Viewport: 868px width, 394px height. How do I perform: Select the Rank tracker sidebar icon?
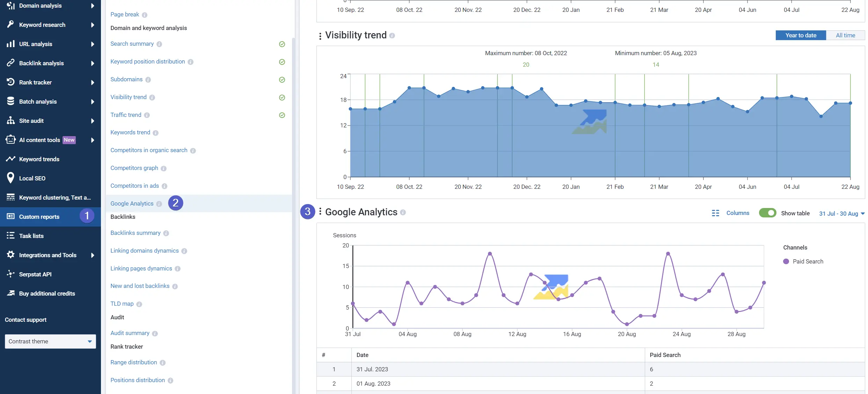point(10,82)
